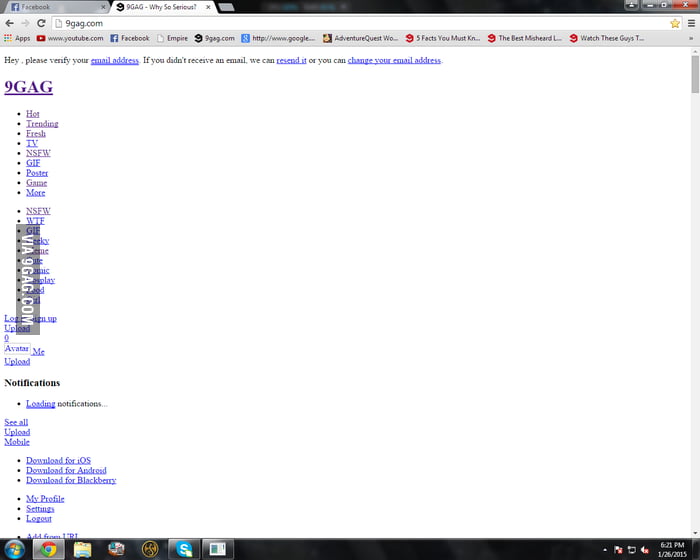This screenshot has width=700, height=560.
Task: Close the 9GAG tab
Action: [x=208, y=7]
